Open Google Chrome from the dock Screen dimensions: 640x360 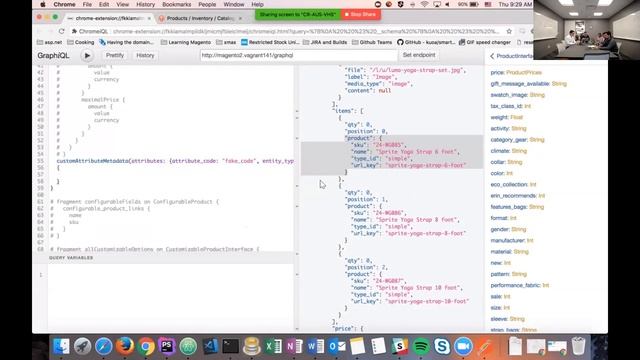point(146,346)
